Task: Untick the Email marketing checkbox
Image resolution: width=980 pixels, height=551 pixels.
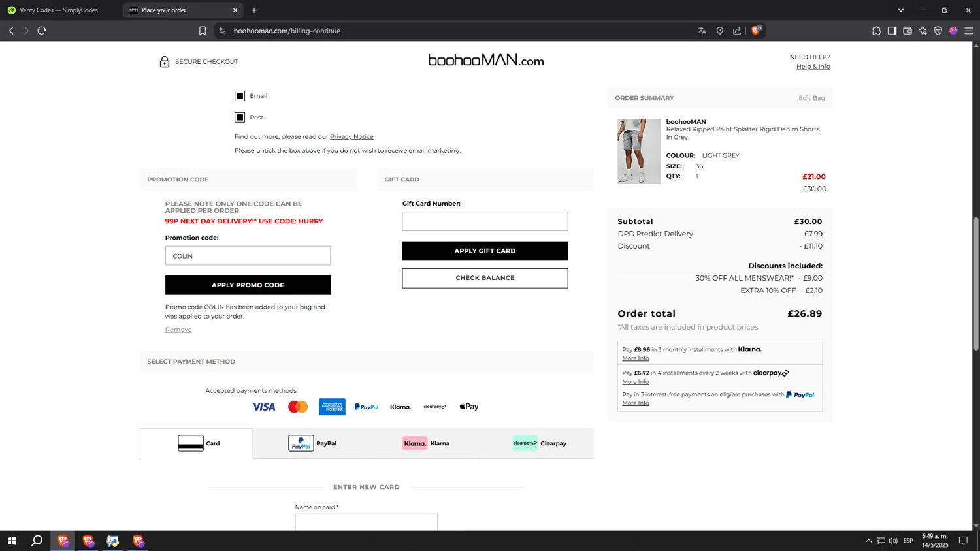Action: click(x=240, y=96)
